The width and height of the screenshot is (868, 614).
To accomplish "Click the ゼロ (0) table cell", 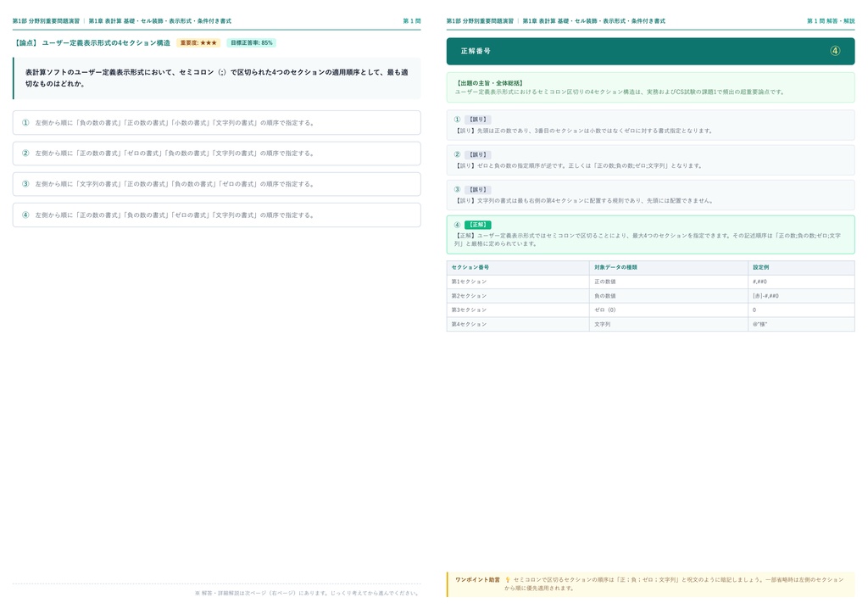I will (668, 310).
